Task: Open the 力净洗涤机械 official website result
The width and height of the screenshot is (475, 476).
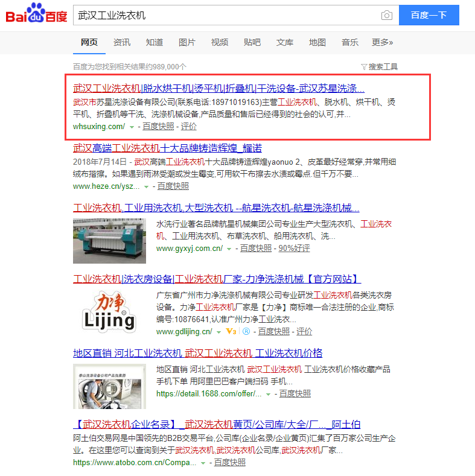Action: (217, 279)
